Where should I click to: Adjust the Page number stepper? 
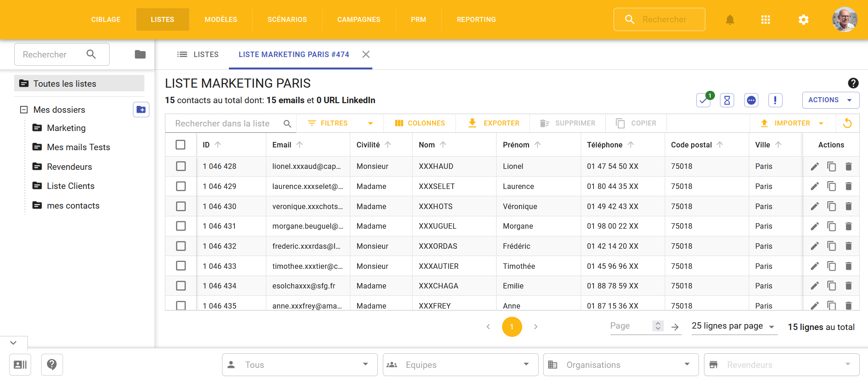658,326
